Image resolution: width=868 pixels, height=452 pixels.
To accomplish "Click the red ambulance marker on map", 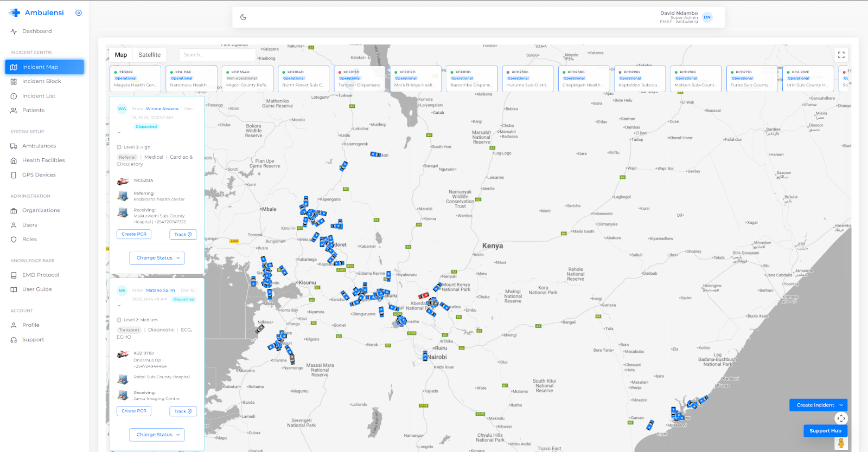I will click(x=424, y=296).
